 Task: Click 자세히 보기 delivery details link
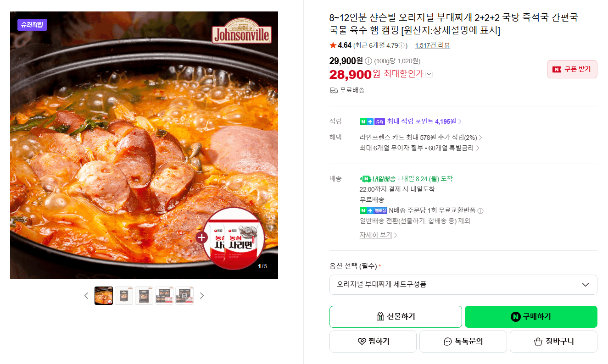(378, 235)
